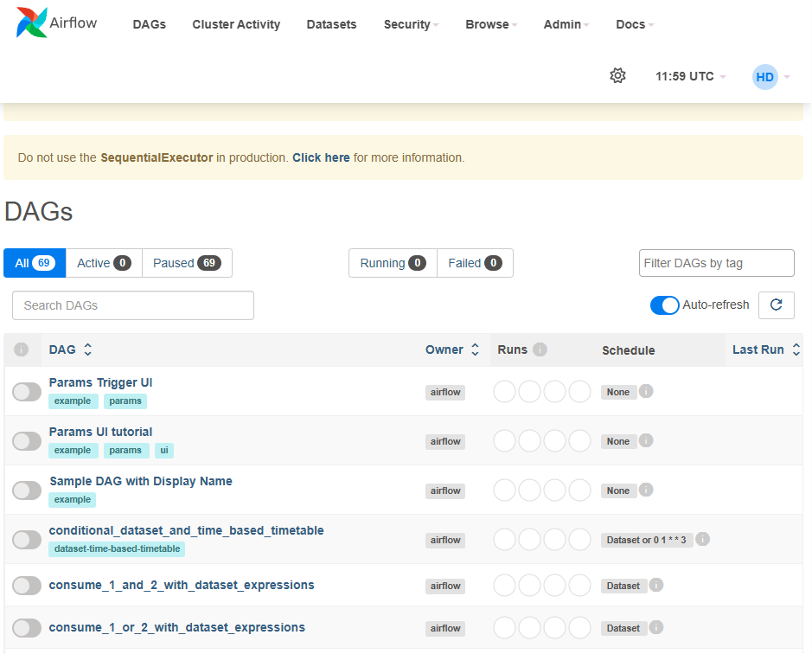Screen dimensions: 812x654
Task: Click first run status circle for Params Trigger UI
Action: pyautogui.click(x=504, y=391)
